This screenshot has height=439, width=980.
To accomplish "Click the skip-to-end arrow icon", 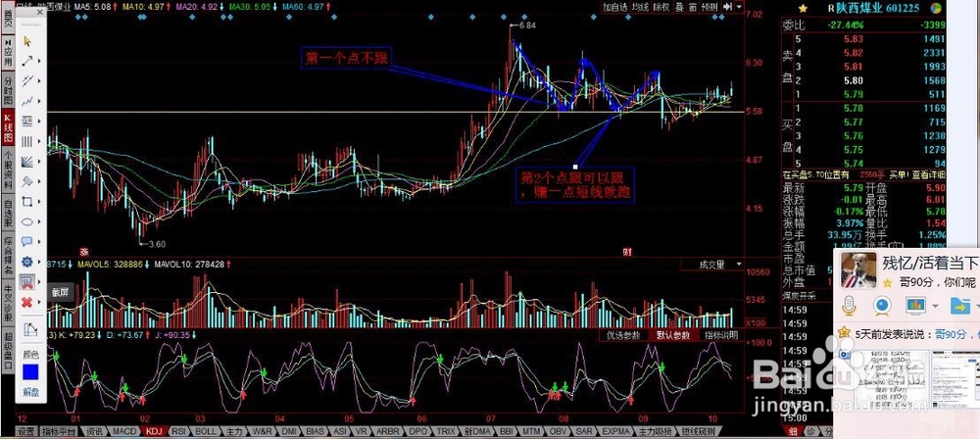I will point(727,7).
